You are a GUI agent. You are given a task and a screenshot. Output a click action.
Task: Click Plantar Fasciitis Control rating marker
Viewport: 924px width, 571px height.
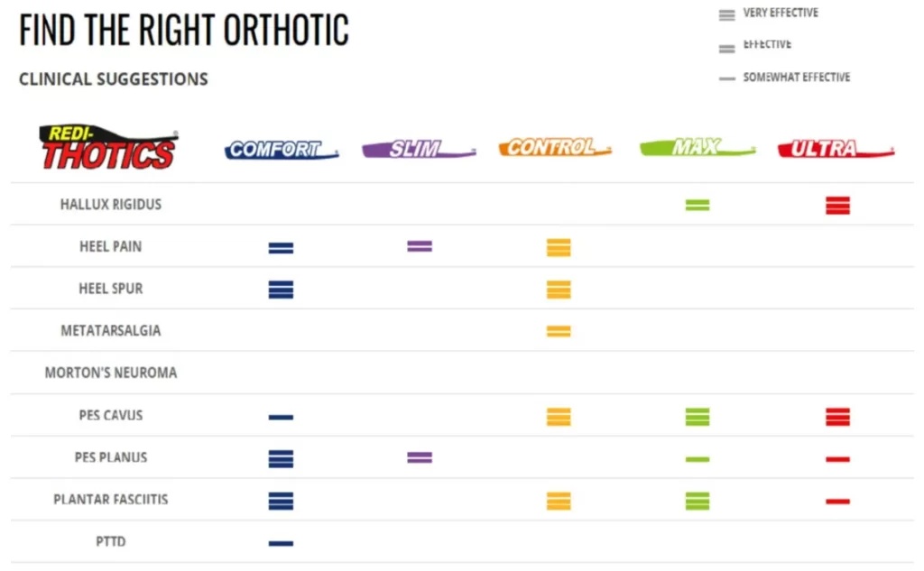(559, 502)
